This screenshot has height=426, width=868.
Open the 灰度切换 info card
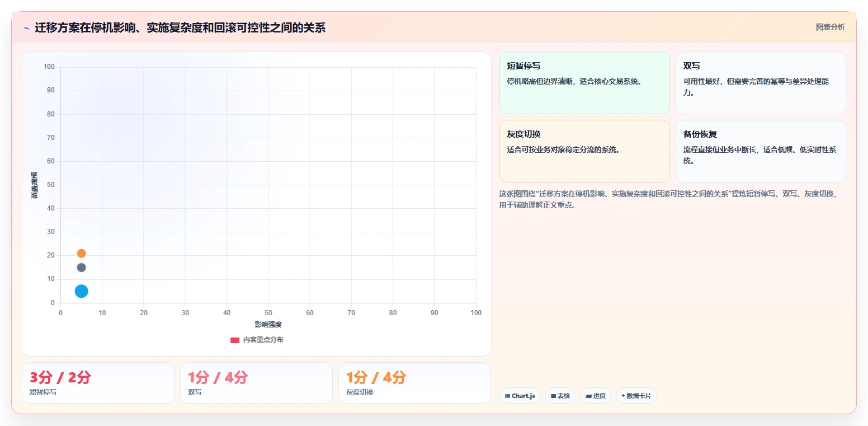pyautogui.click(x=584, y=151)
